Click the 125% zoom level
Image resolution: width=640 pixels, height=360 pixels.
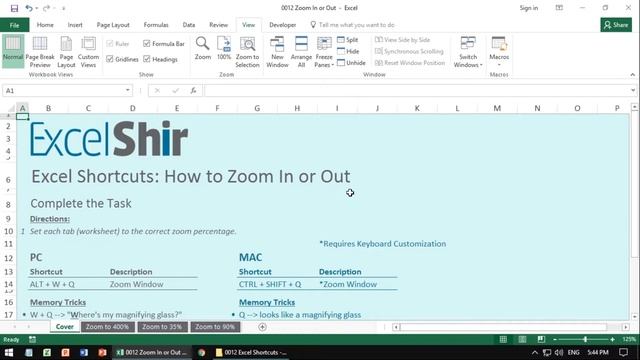point(629,339)
